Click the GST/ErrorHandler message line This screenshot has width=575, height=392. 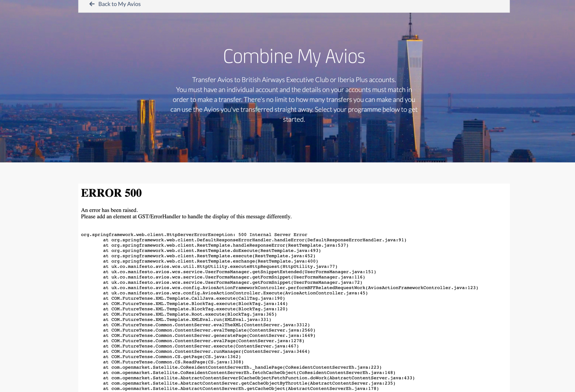[x=186, y=217]
